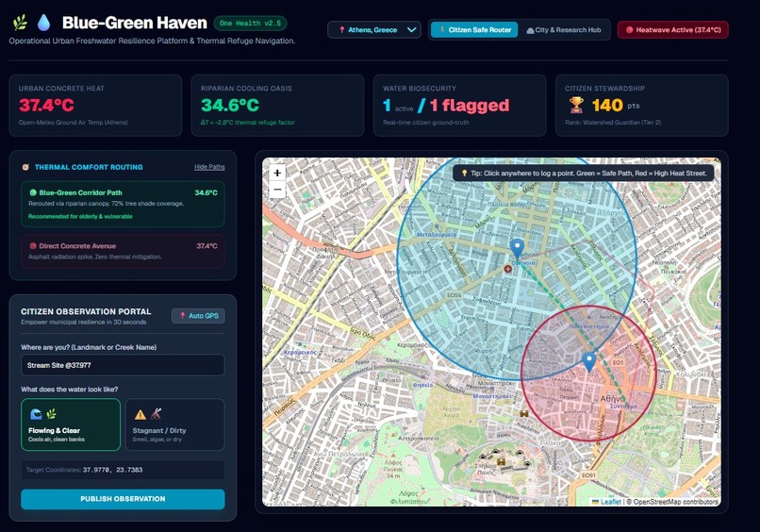Click the Riparian Cooling Oasis 34.6°C value

point(230,106)
